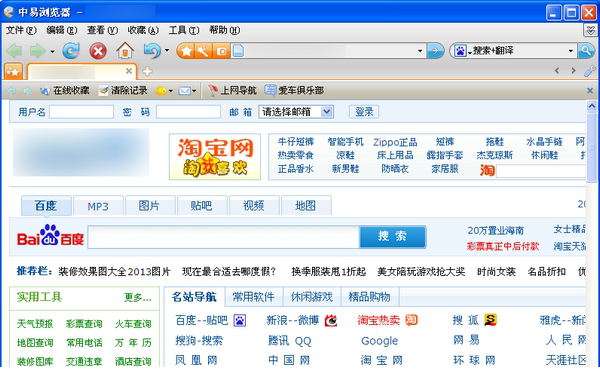Close the current tab with its X
The width and height of the screenshot is (600, 381).
coord(129,71)
